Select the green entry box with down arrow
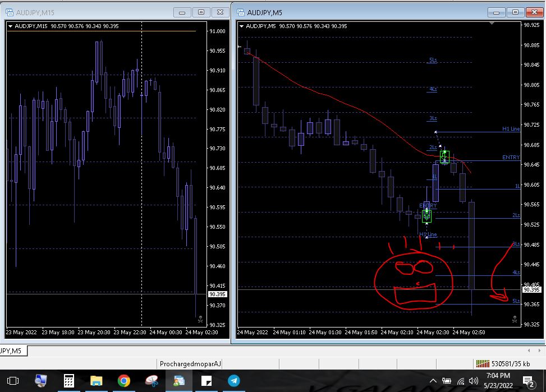The width and height of the screenshot is (546, 392). (x=444, y=156)
